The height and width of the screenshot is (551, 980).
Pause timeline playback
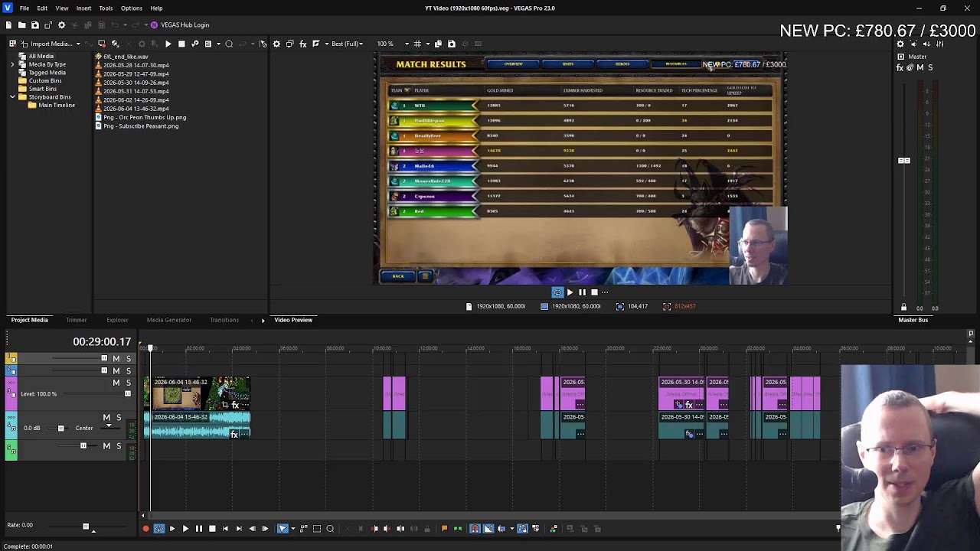199,529
